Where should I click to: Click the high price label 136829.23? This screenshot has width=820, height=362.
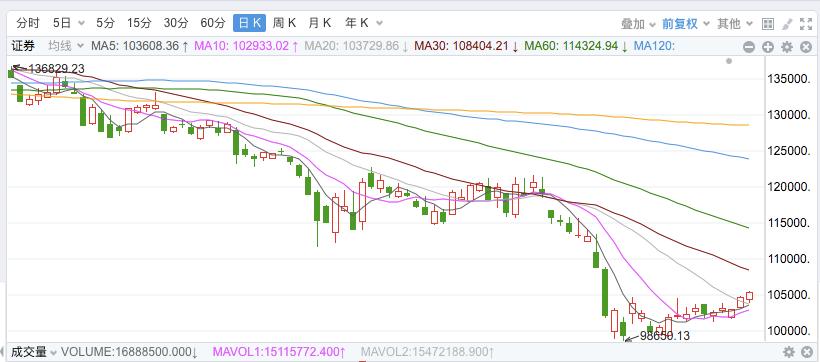click(x=56, y=69)
